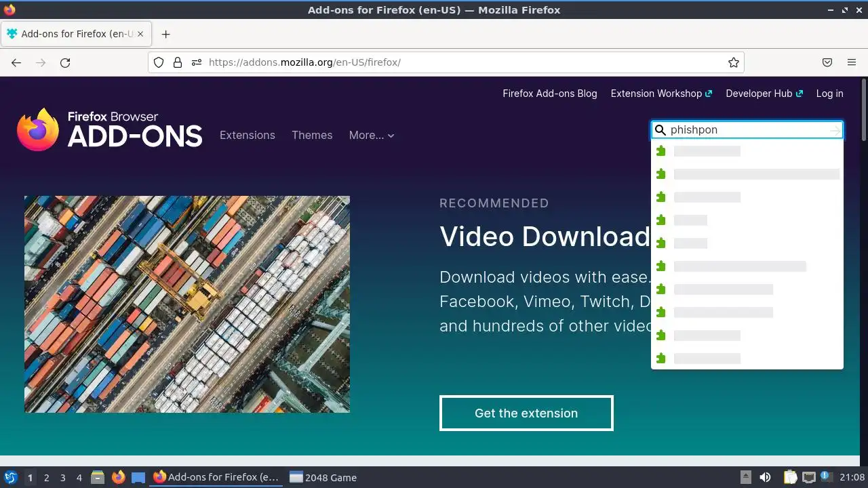The height and width of the screenshot is (488, 868).
Task: Open the clipboard manager tray icon
Action: 791,477
